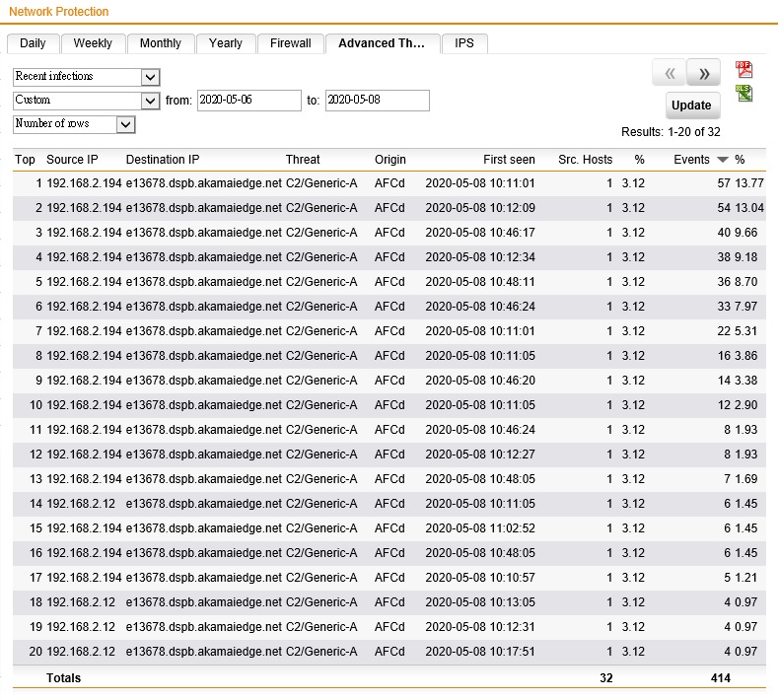This screenshot has height=700, width=778.
Task: Open the Monthly tab
Action: tap(161, 43)
